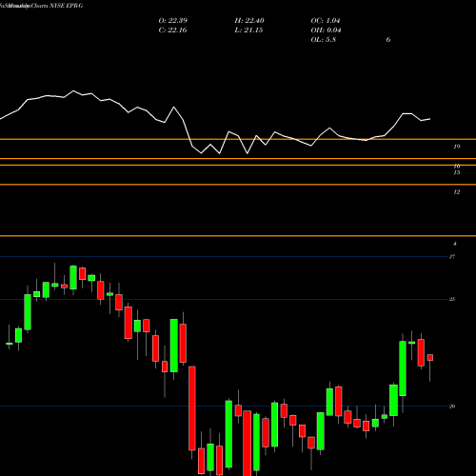The width and height of the screenshot is (476, 476).
Task: Click the 'OH: 0.04' value
Action: pyautogui.click(x=326, y=30)
